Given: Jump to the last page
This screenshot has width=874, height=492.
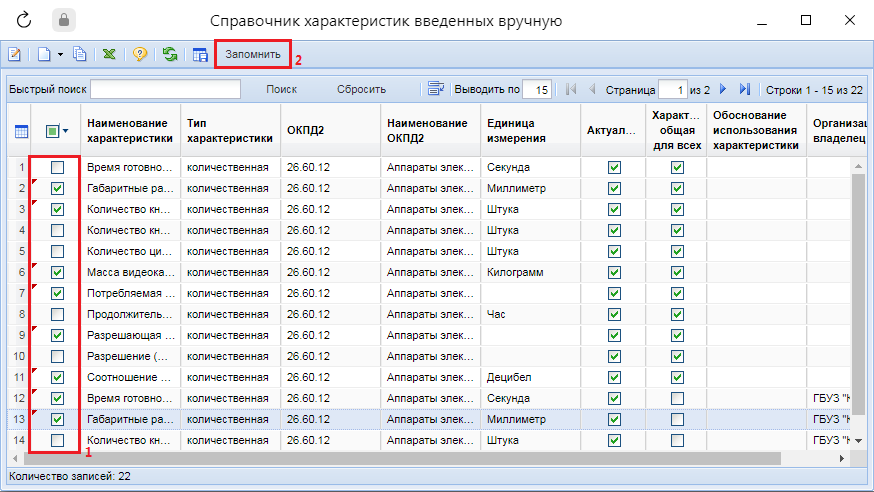Looking at the screenshot, I should coord(744,89).
